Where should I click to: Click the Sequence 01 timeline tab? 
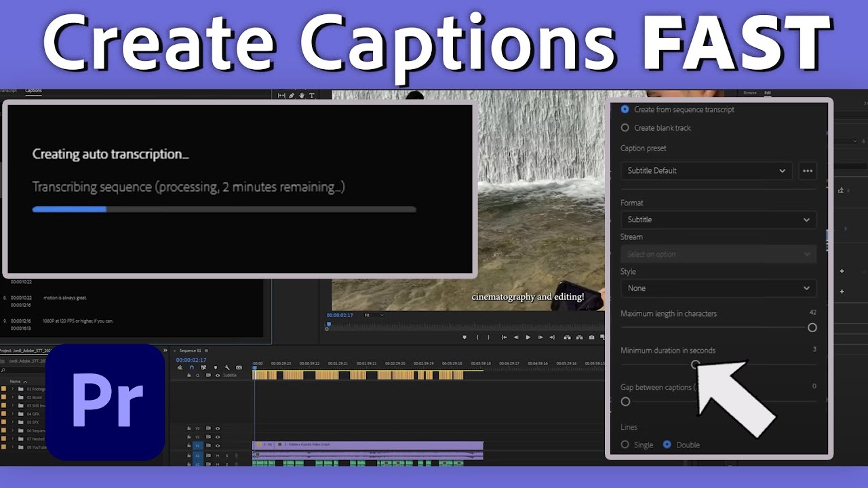(x=191, y=350)
